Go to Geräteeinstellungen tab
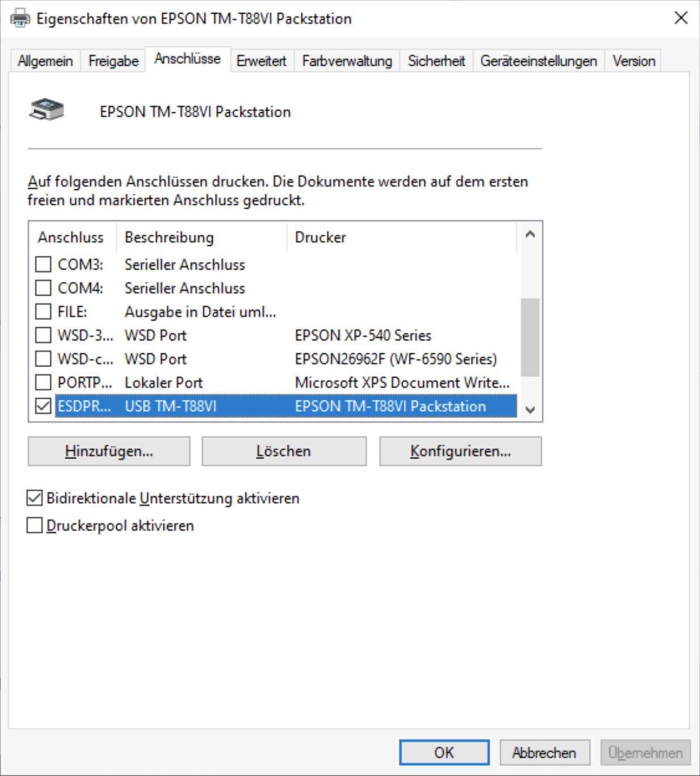Viewport: 700px width, 776px height. click(x=539, y=61)
